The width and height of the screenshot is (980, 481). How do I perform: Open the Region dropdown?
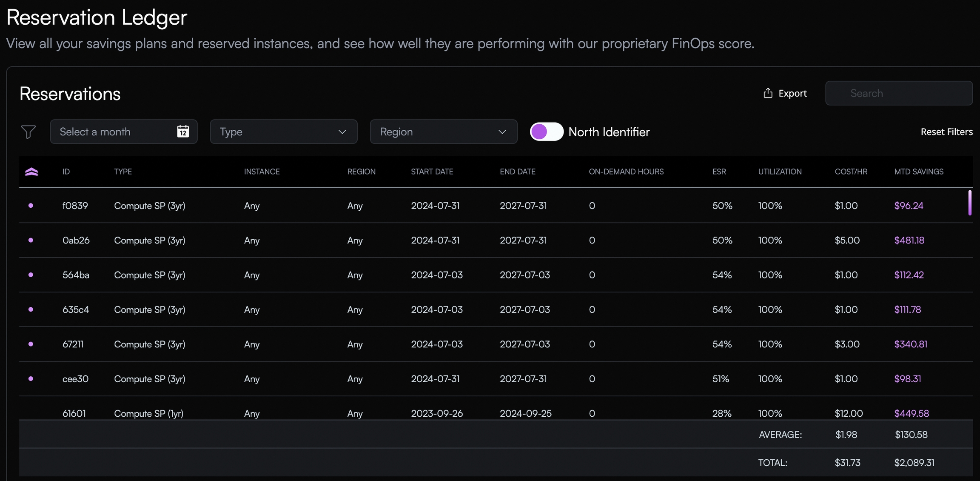pos(443,132)
